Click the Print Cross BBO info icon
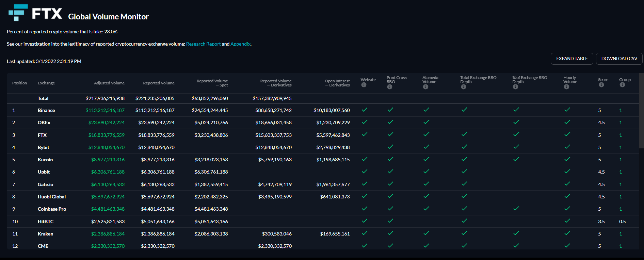 click(390, 87)
